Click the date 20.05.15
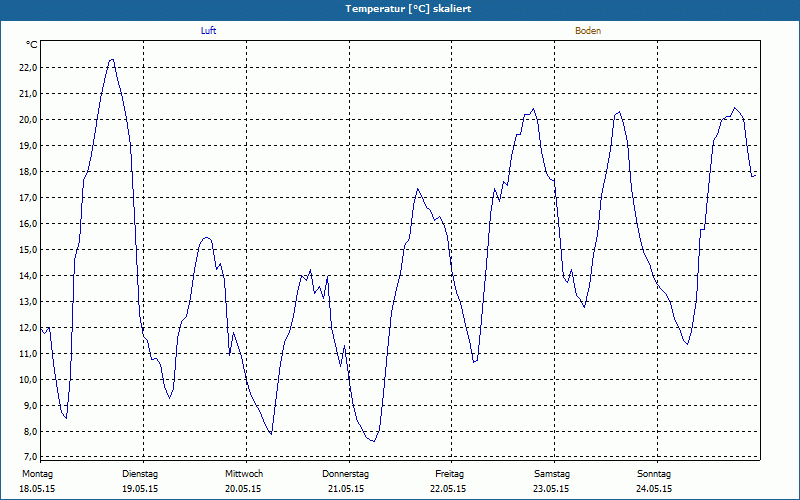Viewport: 800px width, 500px height. (243, 489)
